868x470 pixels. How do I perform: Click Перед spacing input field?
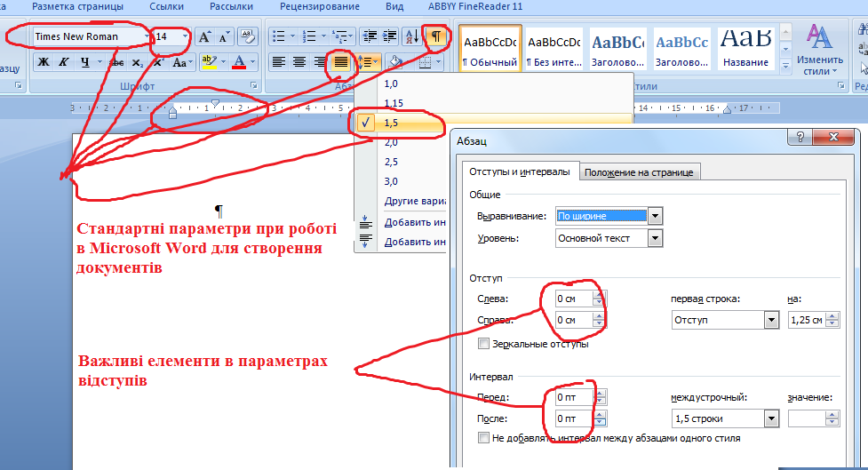pyautogui.click(x=574, y=397)
